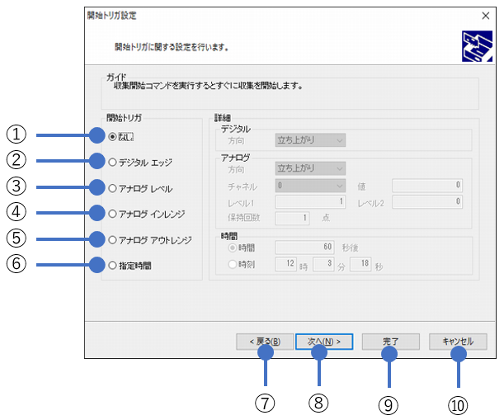
Task: Expand the チャネル dropdown list
Action: (311, 186)
